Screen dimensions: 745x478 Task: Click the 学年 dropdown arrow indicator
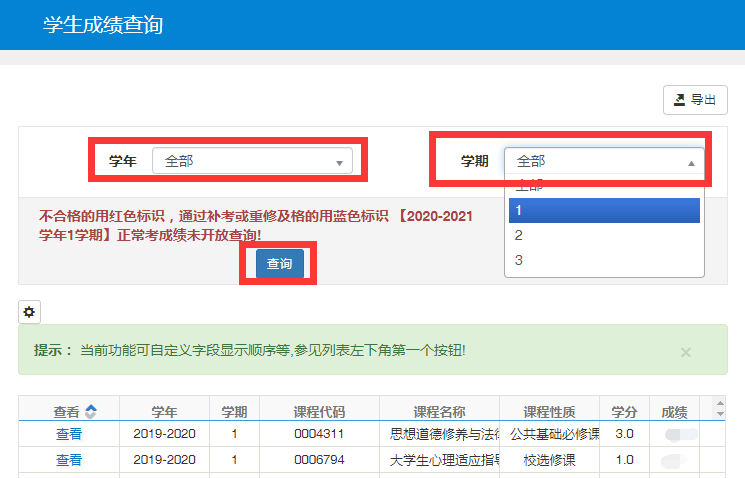(x=339, y=162)
